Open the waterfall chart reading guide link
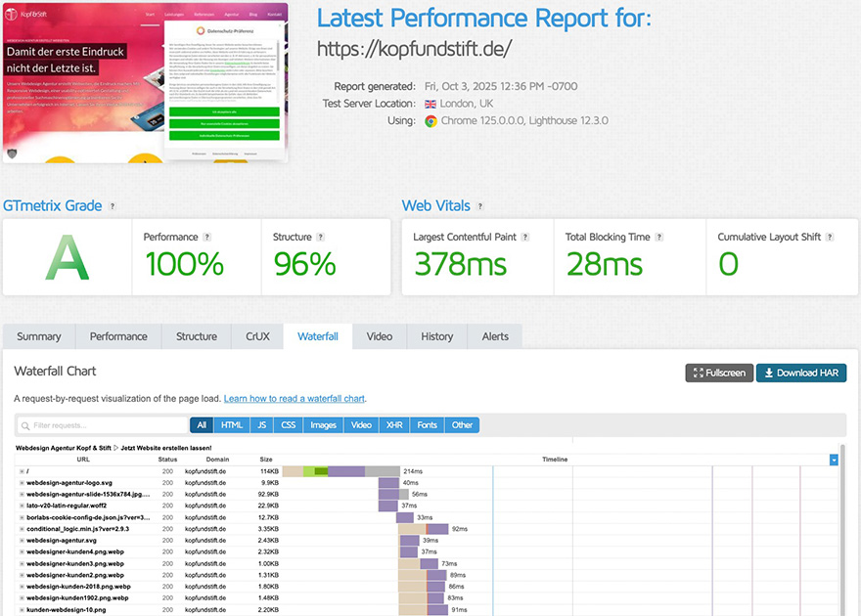Viewport: 861px width, 616px height. pos(295,399)
